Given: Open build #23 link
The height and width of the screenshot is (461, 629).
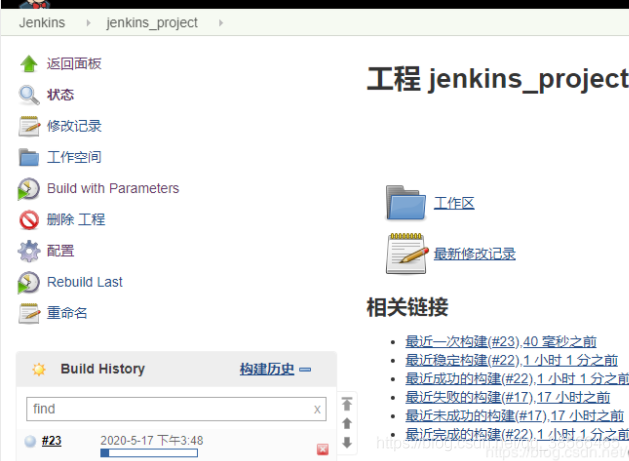Looking at the screenshot, I should pos(52,441).
